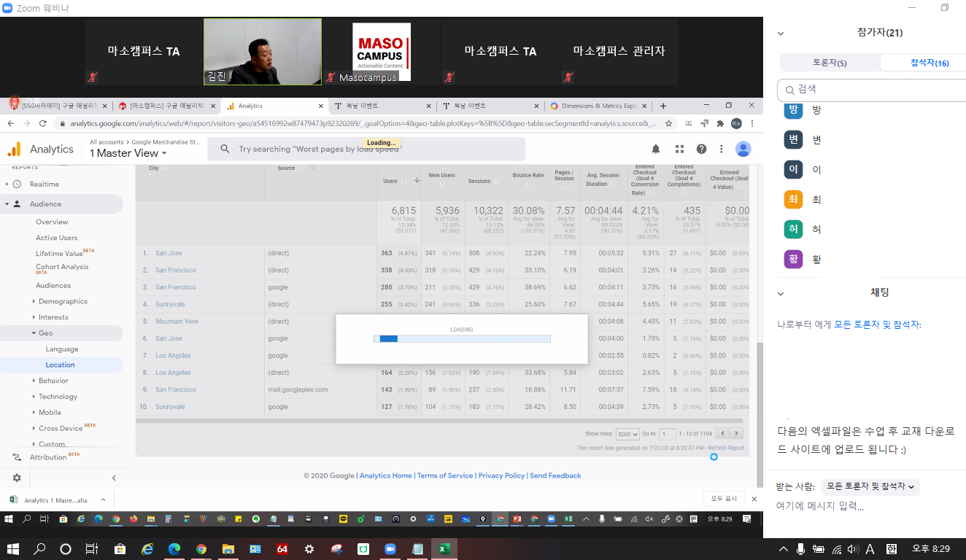Click the Excel icon in Windows taskbar
The width and height of the screenshot is (966, 560).
click(x=442, y=549)
